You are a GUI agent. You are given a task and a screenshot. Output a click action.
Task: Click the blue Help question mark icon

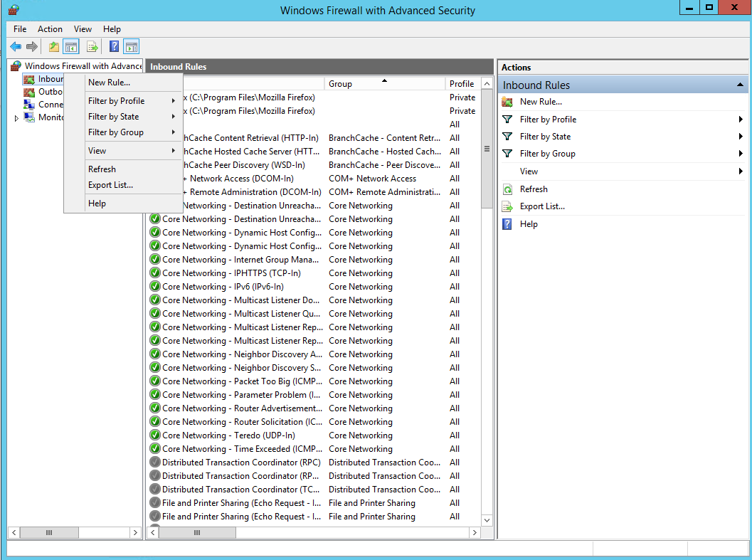[x=113, y=47]
